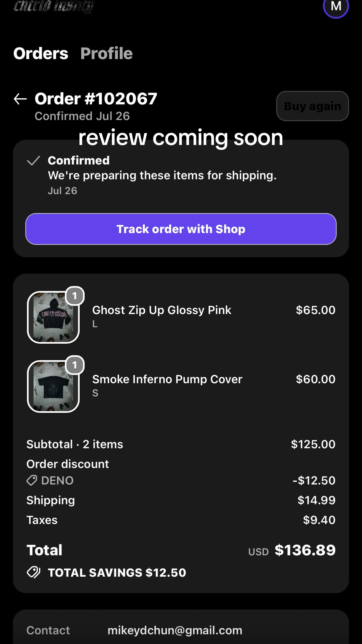Tap the $136.89 total amount
Viewport: 362px width, 644px height.
point(305,550)
